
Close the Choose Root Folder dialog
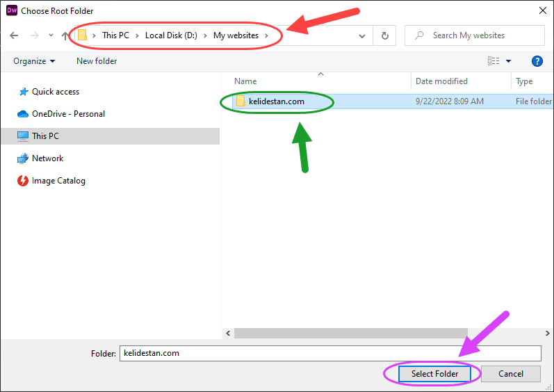(543, 11)
